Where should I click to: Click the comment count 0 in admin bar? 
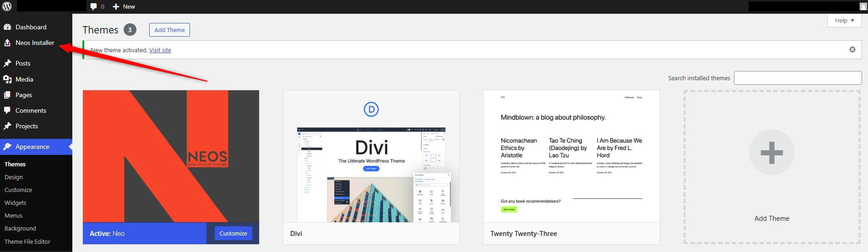tap(103, 6)
